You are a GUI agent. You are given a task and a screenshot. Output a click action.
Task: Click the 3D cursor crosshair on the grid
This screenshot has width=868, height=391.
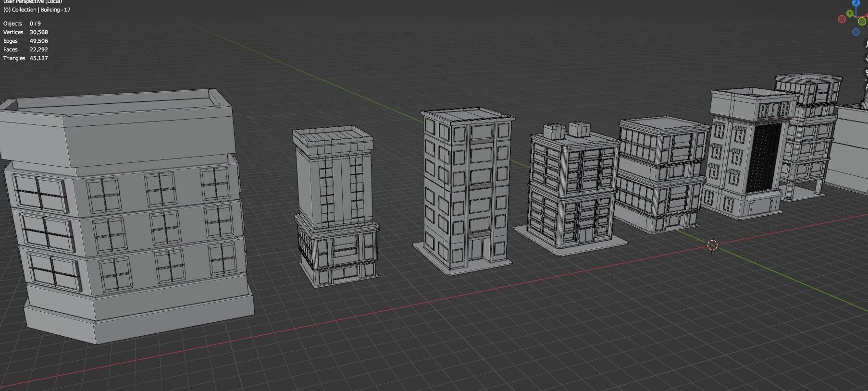pos(712,245)
